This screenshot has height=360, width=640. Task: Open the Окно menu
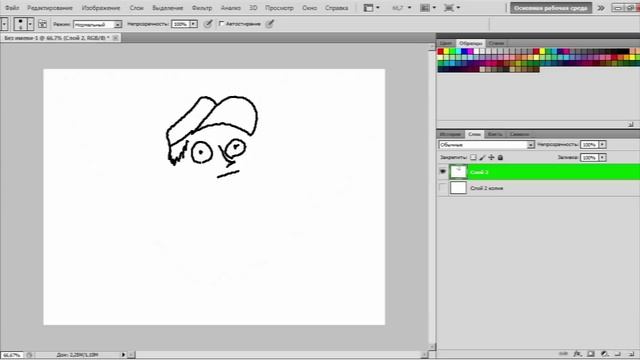point(309,8)
